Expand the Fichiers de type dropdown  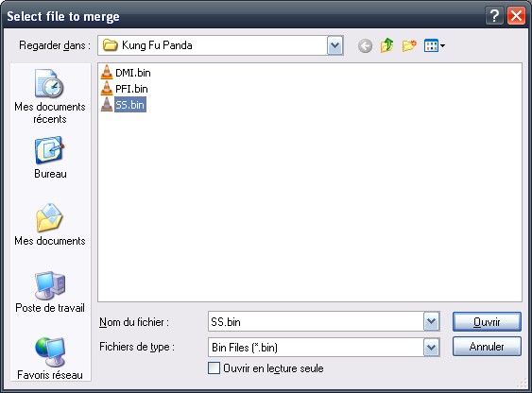point(431,347)
